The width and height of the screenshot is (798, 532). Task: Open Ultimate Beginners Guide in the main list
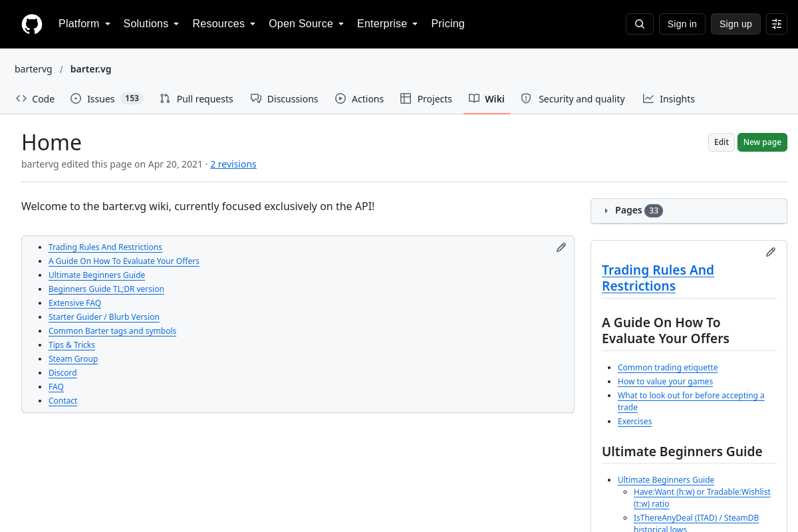[x=96, y=275]
